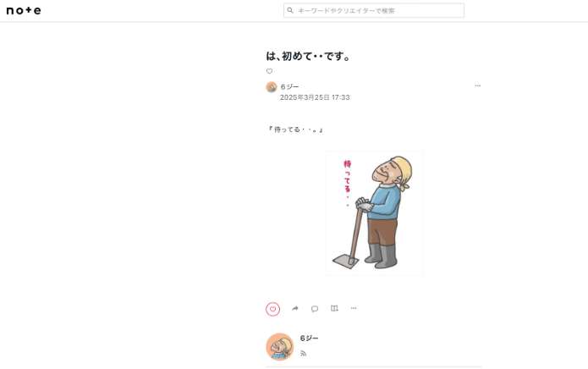Click the share arrow icon
588x369 pixels.
click(x=294, y=308)
